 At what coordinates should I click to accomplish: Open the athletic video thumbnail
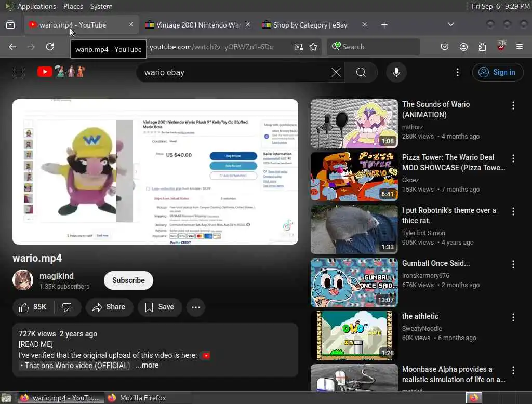tap(354, 335)
